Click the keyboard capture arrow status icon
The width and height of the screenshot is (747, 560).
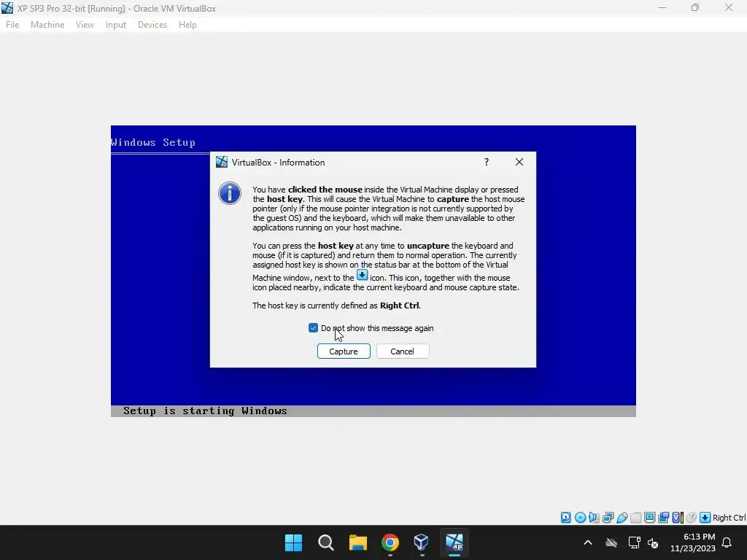705,517
